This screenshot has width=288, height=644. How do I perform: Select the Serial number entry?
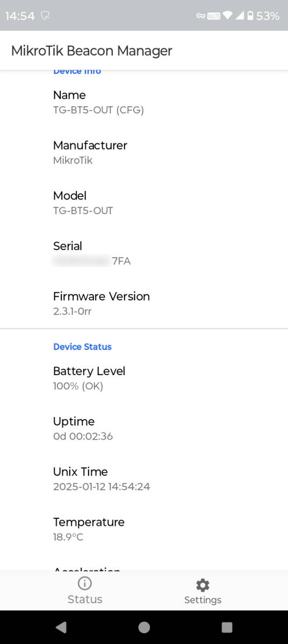pyautogui.click(x=144, y=253)
